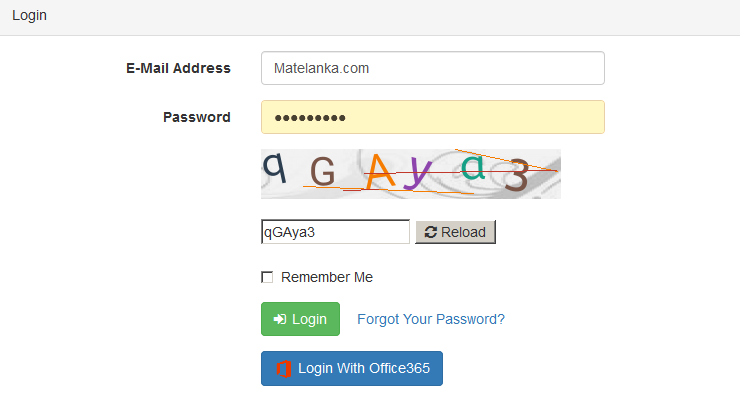Screen dimensions: 740x412
Task: Click the Password field label
Action: click(x=197, y=117)
